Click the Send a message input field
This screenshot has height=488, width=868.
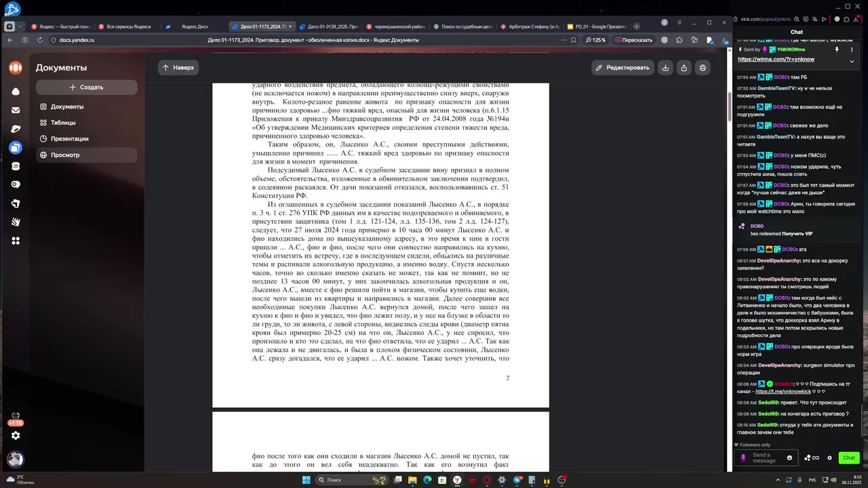click(765, 457)
